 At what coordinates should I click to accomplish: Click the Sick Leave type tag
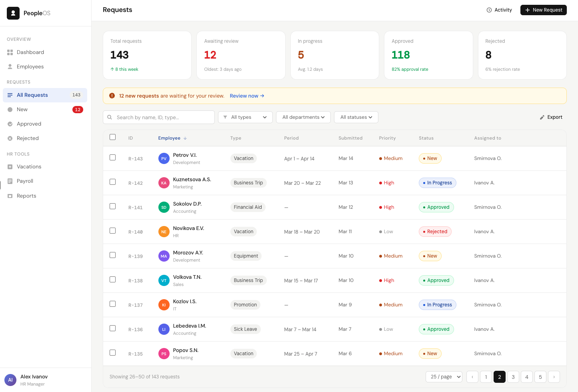coord(245,329)
